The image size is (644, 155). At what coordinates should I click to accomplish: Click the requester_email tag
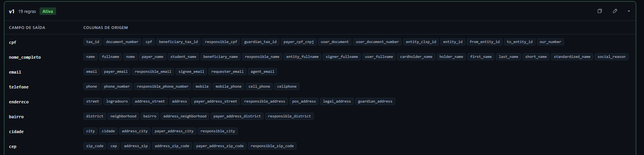[x=227, y=72]
